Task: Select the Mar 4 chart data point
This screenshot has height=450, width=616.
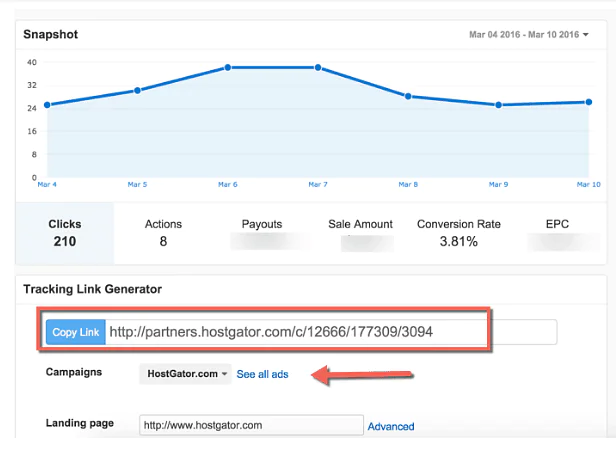Action: (x=47, y=105)
